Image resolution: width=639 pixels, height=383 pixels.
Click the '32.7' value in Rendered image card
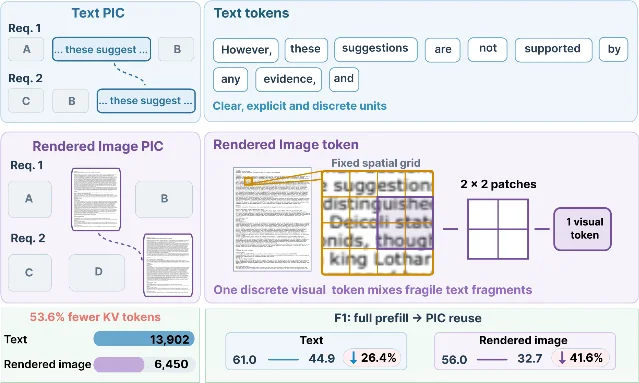pos(530,359)
